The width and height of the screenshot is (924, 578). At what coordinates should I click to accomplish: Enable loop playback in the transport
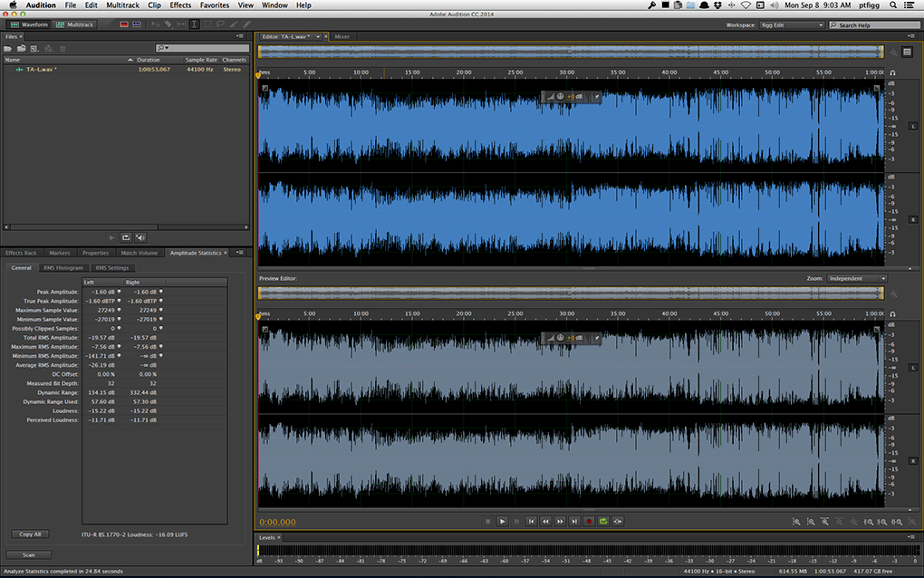pos(603,522)
